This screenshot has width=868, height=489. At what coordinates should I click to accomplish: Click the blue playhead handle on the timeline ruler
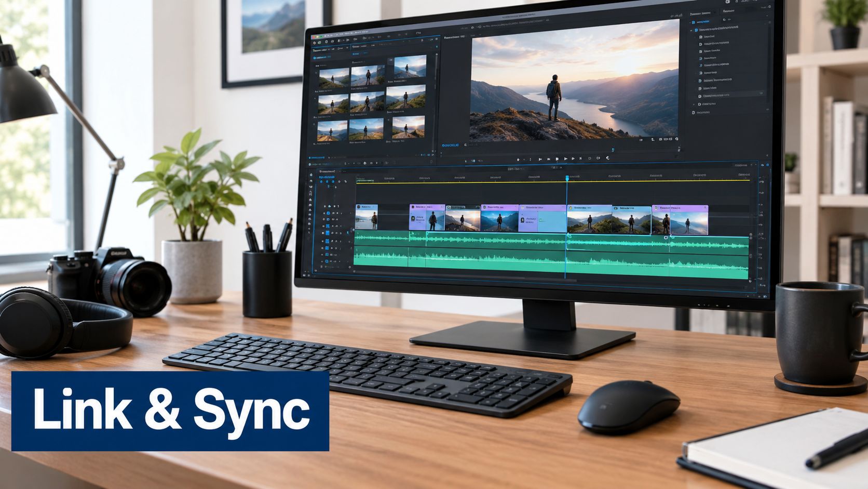[567, 178]
